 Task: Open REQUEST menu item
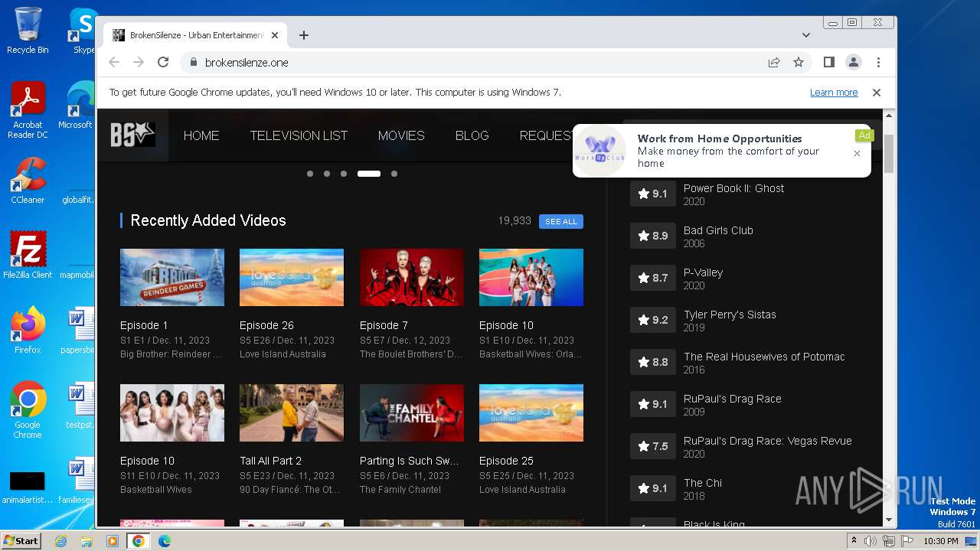coord(546,135)
